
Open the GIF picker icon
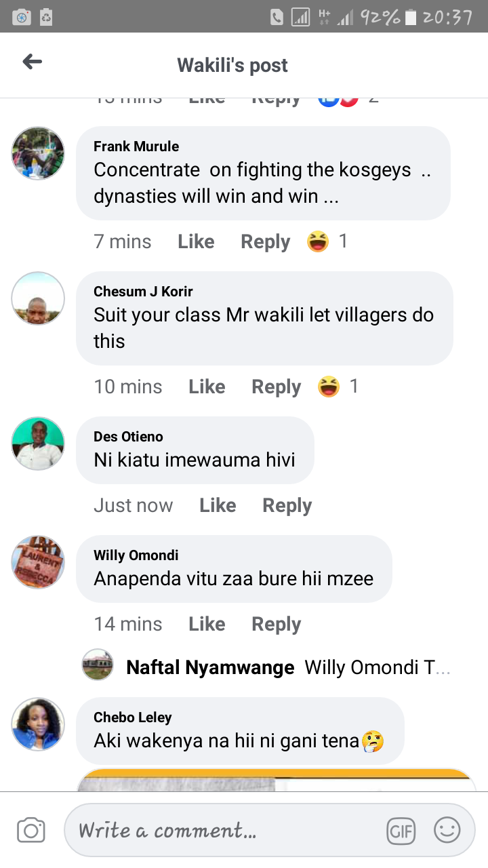click(401, 831)
